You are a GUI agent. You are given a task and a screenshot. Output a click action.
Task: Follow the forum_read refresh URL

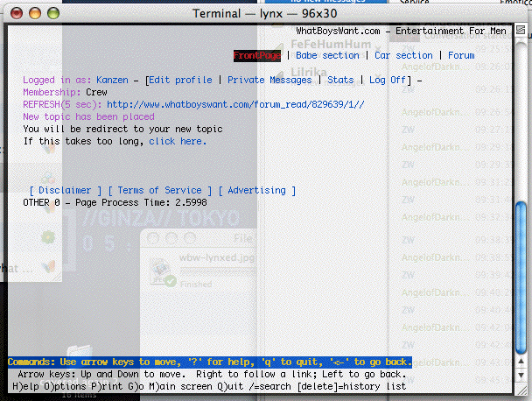[234, 104]
